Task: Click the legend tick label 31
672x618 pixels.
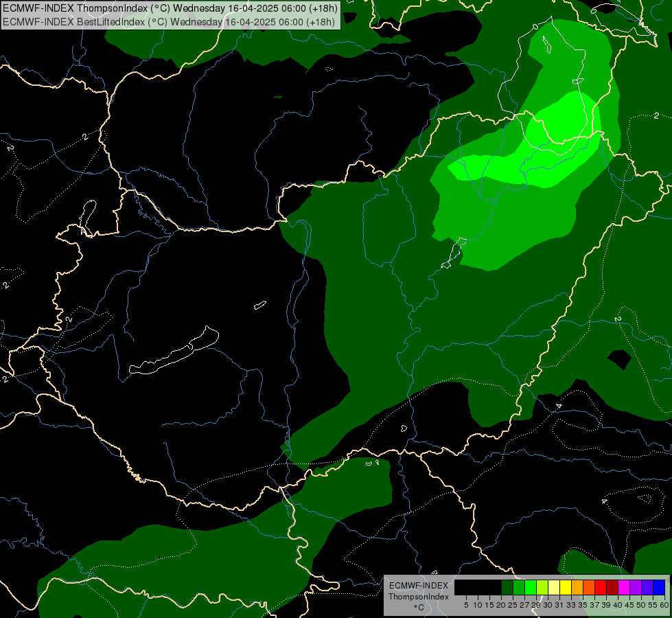Action: (559, 605)
